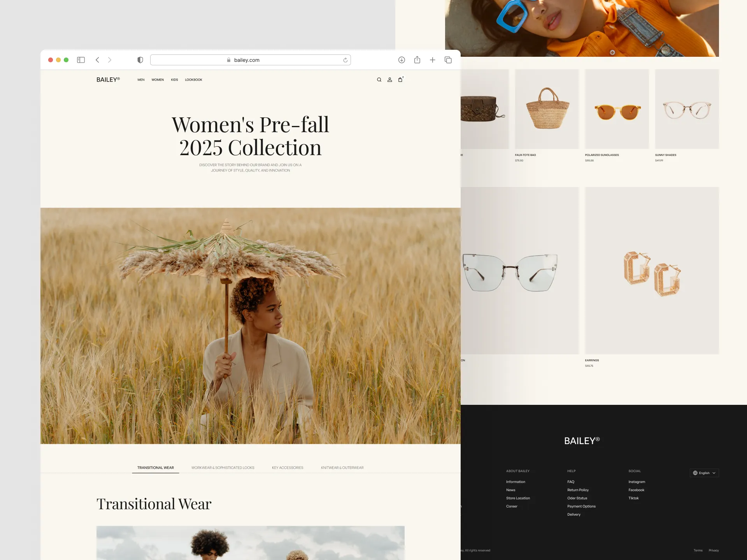Open the user account icon

point(389,80)
